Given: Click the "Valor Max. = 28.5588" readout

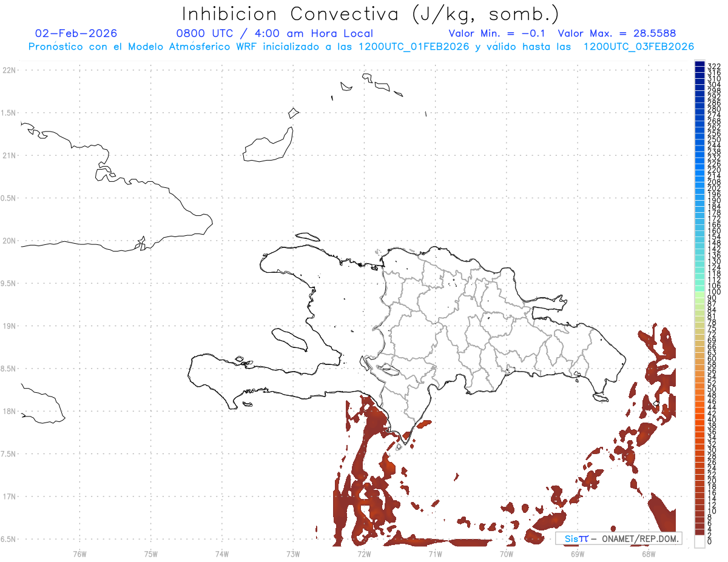Looking at the screenshot, I should [616, 33].
